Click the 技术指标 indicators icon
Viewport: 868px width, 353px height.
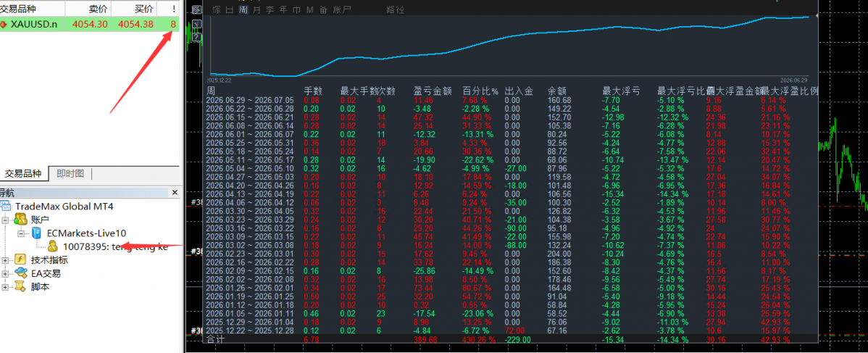[21, 260]
